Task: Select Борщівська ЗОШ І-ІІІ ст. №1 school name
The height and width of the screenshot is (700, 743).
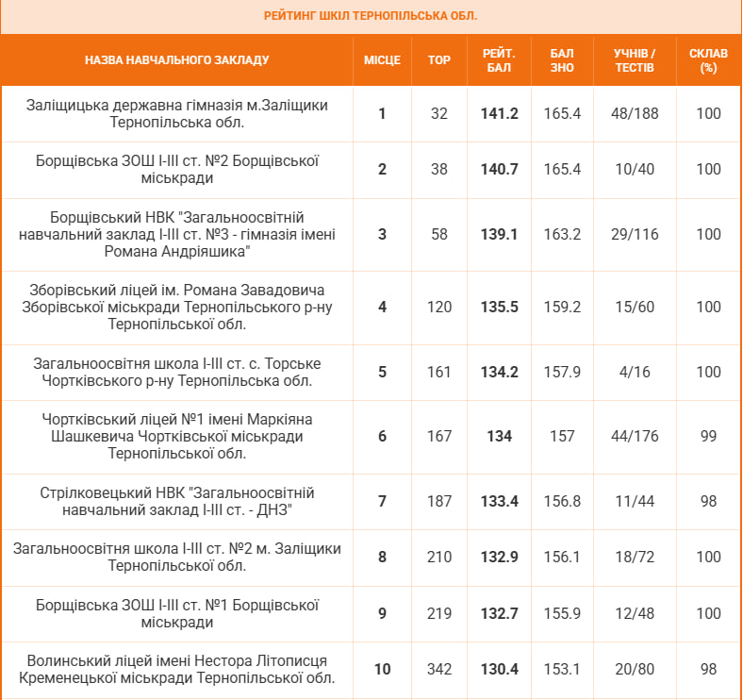Action: [176, 614]
